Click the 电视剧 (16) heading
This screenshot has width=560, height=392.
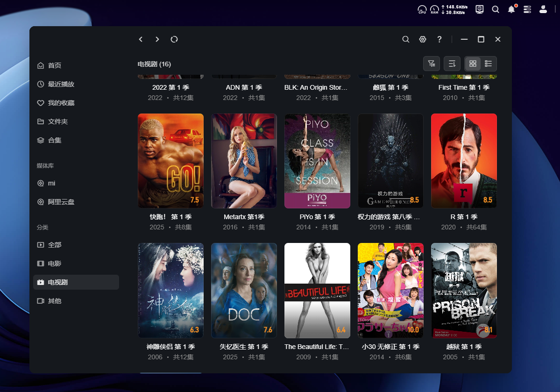[154, 64]
